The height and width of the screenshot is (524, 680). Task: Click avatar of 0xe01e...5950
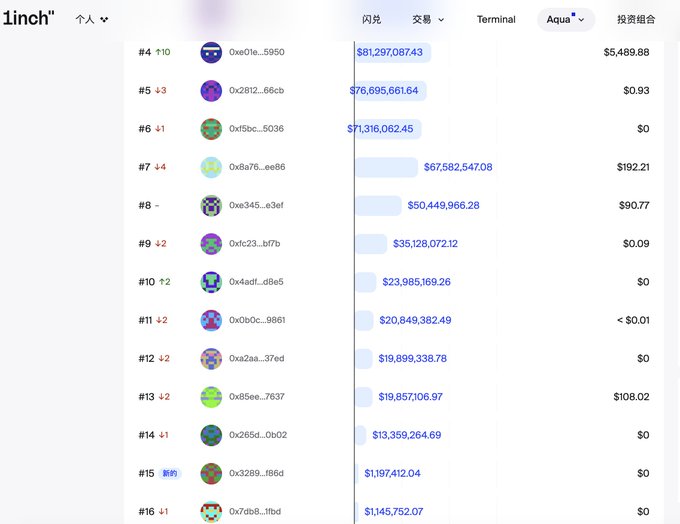(x=211, y=52)
